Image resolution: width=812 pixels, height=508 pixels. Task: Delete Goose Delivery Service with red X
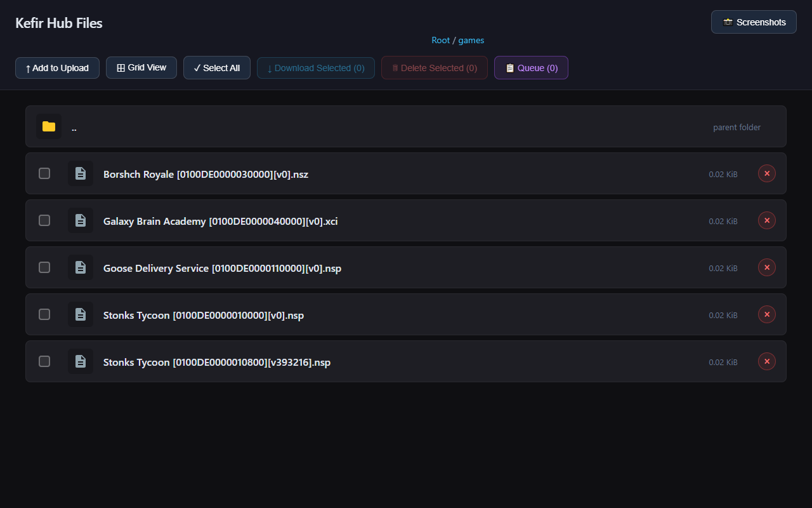coord(767,267)
